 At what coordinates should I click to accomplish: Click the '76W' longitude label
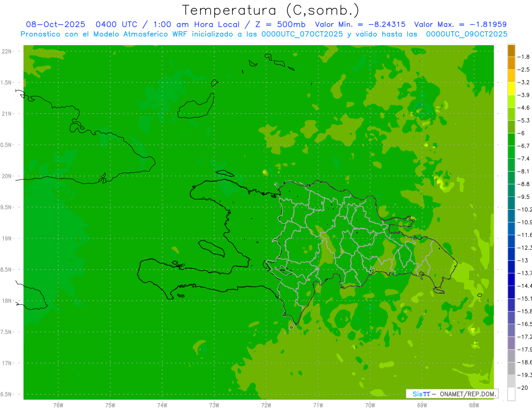click(58, 405)
